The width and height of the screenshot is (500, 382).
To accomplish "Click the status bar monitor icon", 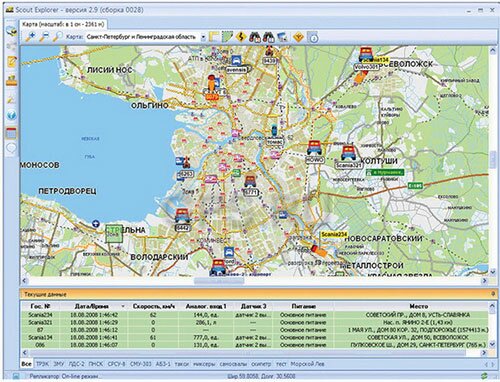I will (16, 376).
